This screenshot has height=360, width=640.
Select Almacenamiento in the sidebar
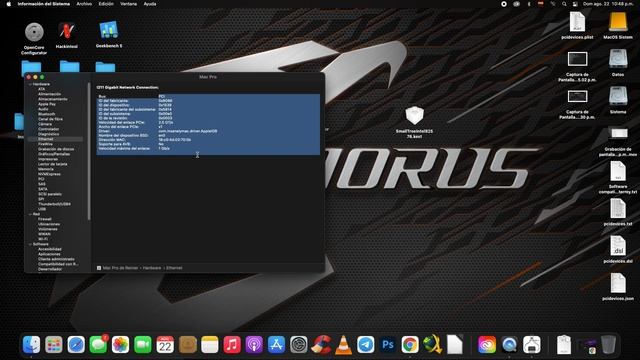[53, 99]
